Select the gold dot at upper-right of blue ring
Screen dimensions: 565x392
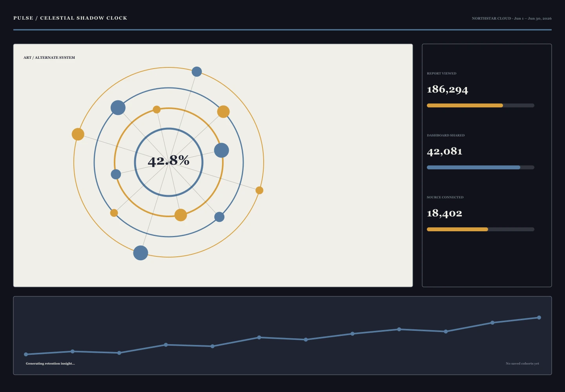pos(223,112)
